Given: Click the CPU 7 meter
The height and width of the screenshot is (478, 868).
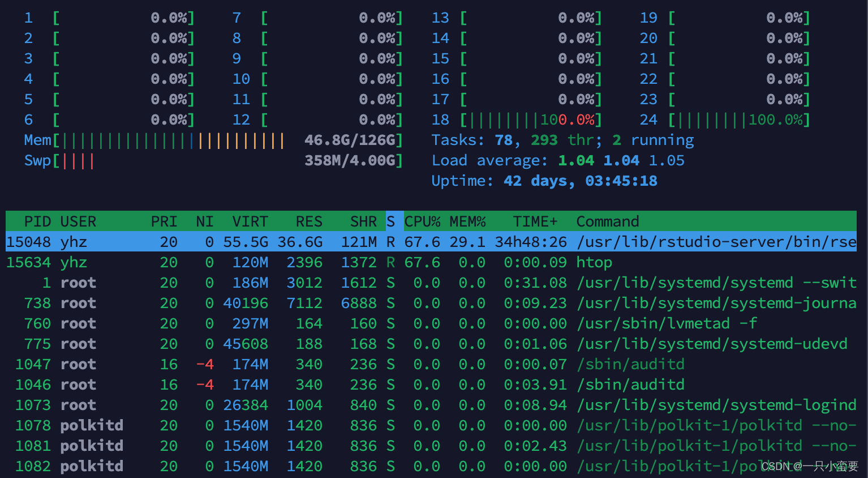Looking at the screenshot, I should [x=317, y=18].
